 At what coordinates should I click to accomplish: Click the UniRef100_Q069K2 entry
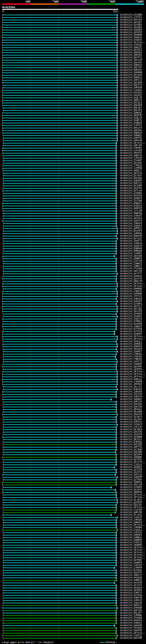coord(131,30)
